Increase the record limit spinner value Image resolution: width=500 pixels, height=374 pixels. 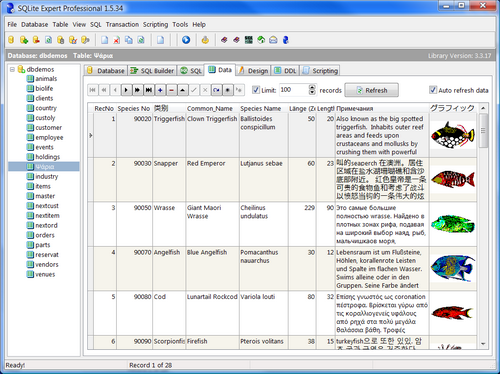[x=312, y=87]
